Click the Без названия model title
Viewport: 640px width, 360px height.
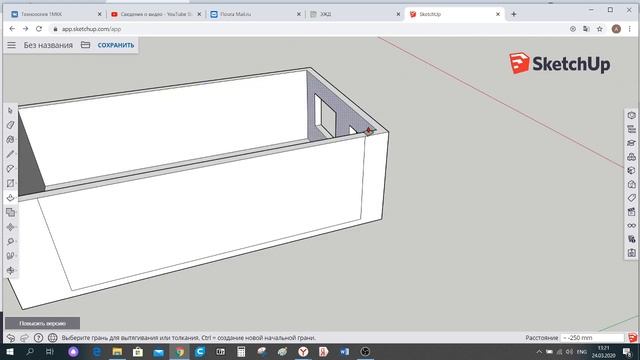click(x=48, y=45)
